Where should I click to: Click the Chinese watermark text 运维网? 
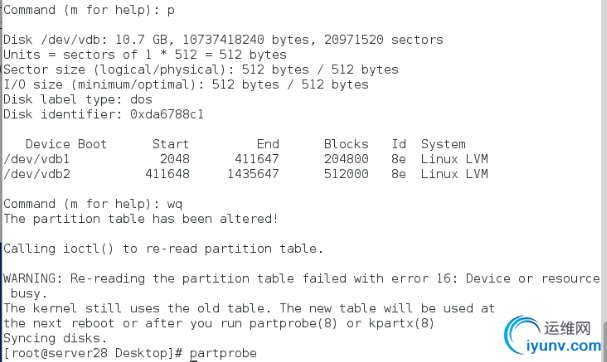[x=567, y=329]
